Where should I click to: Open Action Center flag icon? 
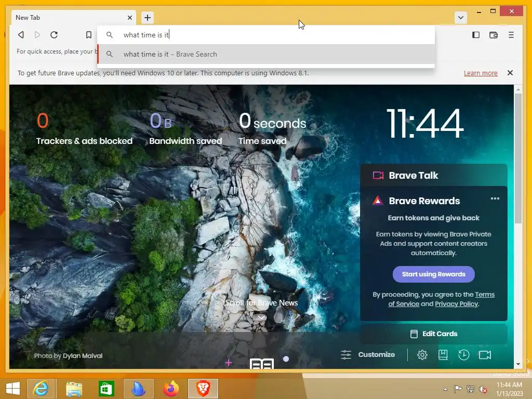pos(458,389)
